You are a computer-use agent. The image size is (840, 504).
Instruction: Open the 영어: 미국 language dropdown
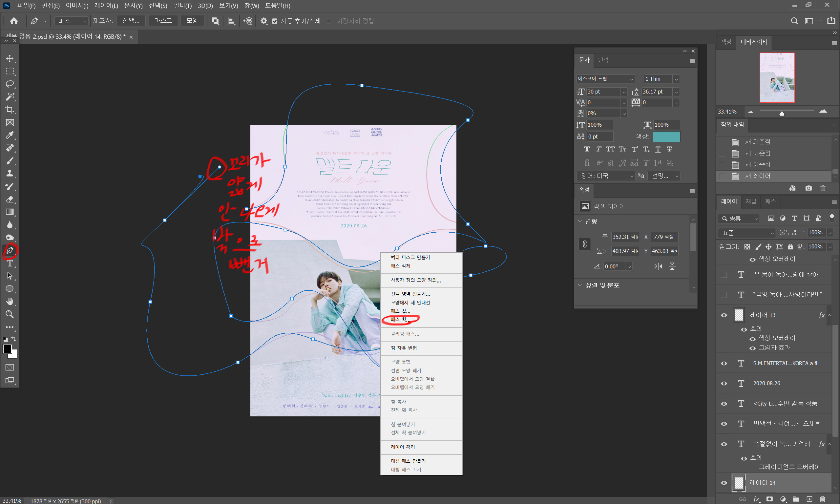606,176
